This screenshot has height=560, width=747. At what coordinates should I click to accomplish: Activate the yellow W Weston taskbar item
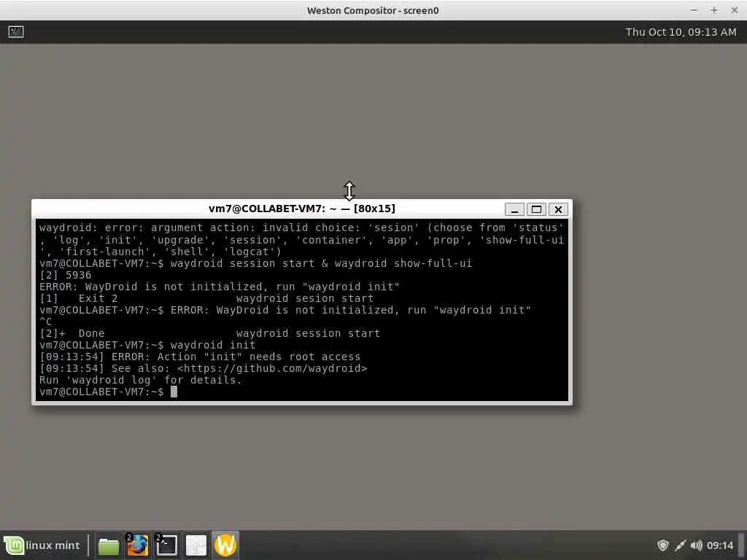225,545
